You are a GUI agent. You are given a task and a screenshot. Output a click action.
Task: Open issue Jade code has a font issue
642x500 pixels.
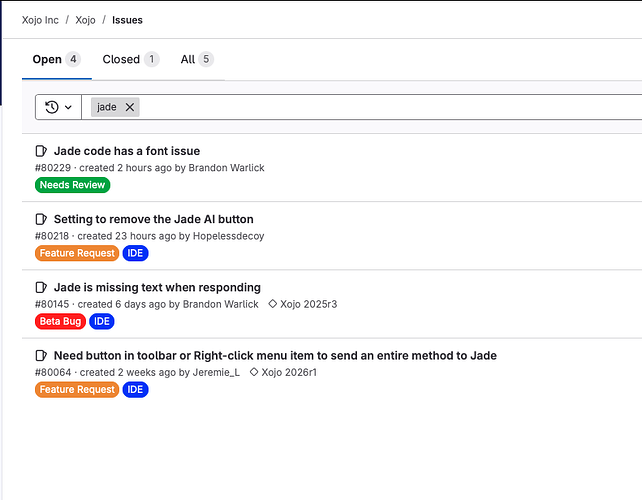[x=127, y=151]
